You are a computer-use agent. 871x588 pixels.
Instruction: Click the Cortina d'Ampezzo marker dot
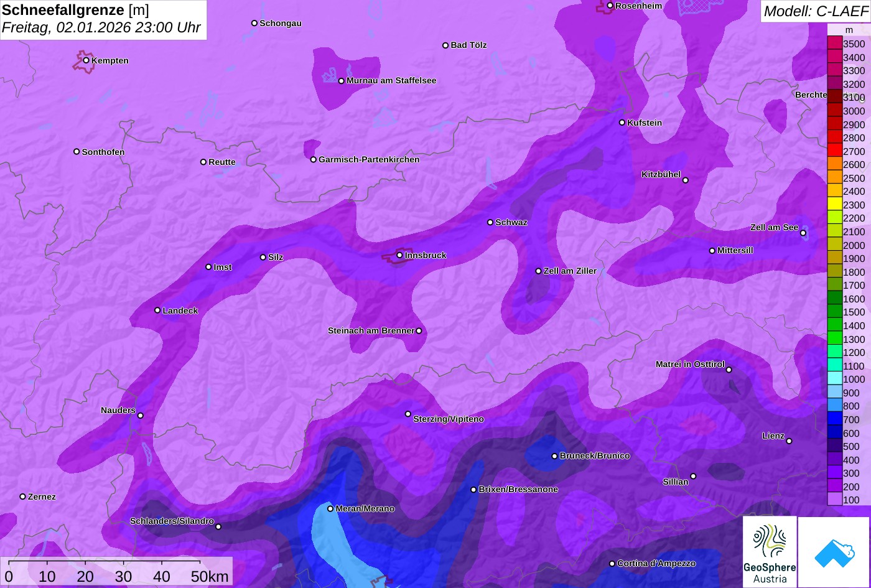pos(612,564)
